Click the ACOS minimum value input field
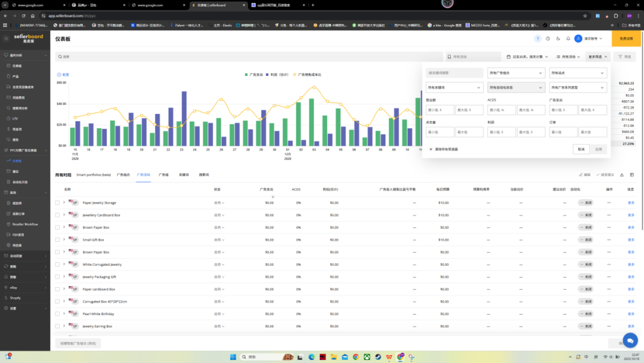This screenshot has height=363, width=644. [501, 110]
